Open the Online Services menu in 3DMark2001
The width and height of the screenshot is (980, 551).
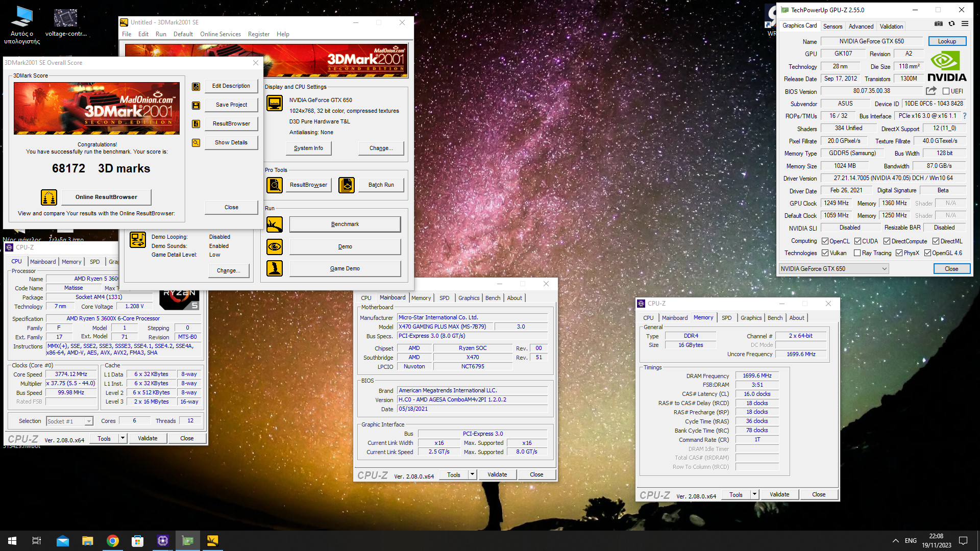[220, 34]
